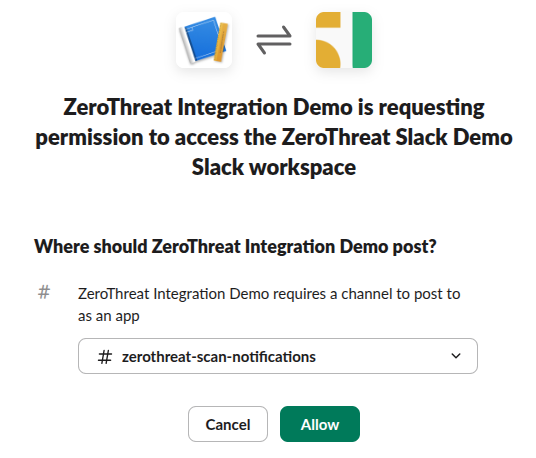This screenshot has height=458, width=536.
Task: Click the gray hash channel icon
Action: point(44,293)
